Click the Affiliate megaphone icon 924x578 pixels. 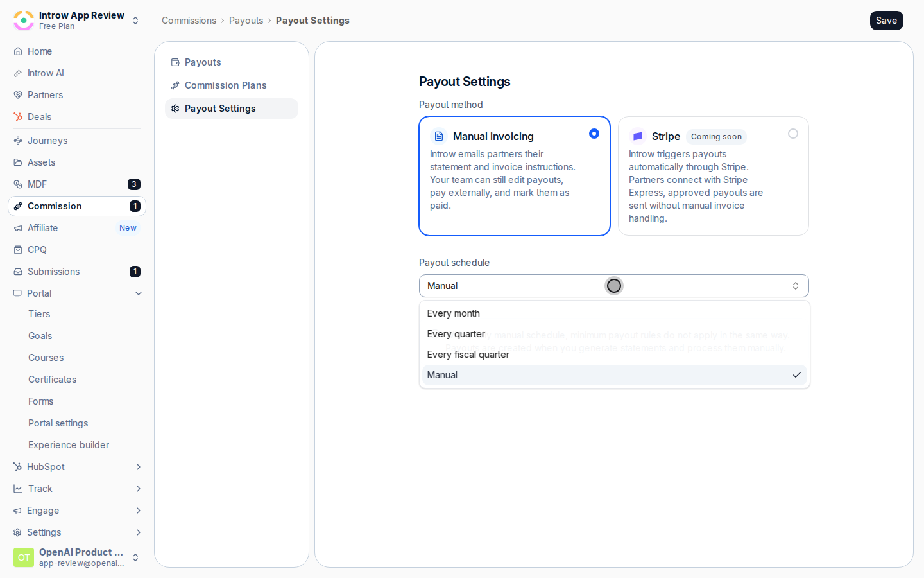[x=18, y=228]
